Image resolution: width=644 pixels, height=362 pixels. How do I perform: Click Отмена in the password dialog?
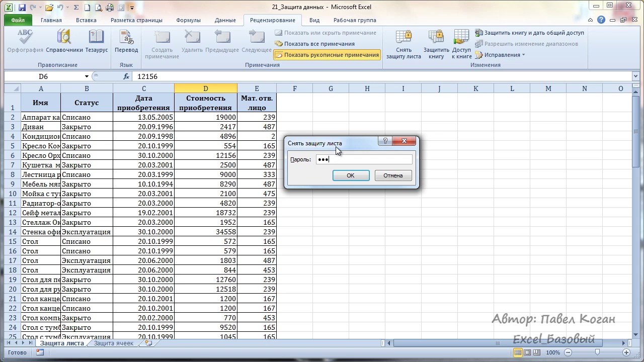pos(393,175)
